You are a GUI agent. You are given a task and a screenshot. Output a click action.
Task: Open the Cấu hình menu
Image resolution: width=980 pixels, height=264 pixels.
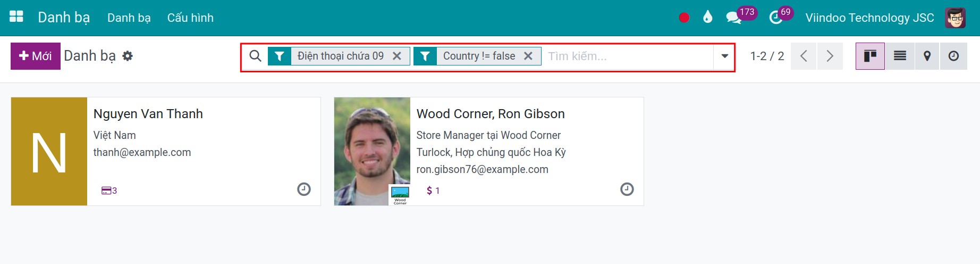click(190, 18)
